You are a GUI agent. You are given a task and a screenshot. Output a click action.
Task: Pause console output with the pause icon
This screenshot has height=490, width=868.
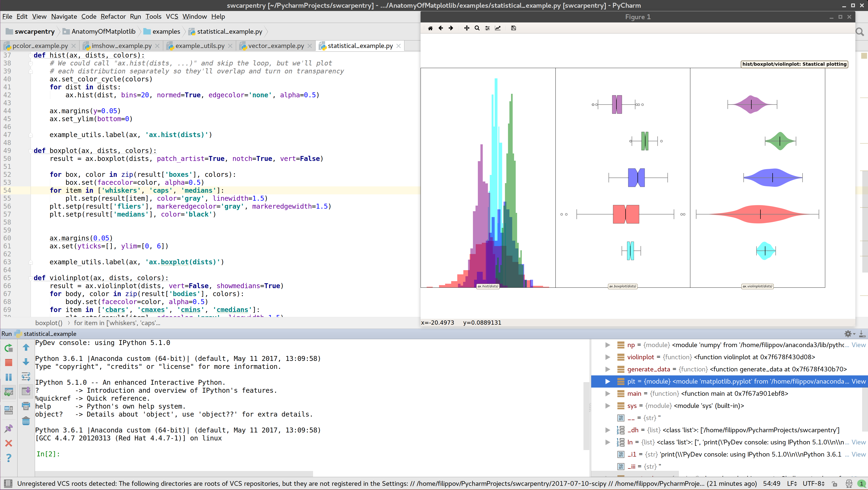coord(8,377)
